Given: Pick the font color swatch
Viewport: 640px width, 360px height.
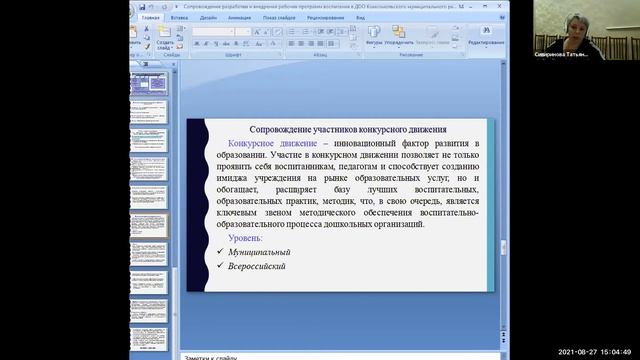Looking at the screenshot, I should pos(274,44).
